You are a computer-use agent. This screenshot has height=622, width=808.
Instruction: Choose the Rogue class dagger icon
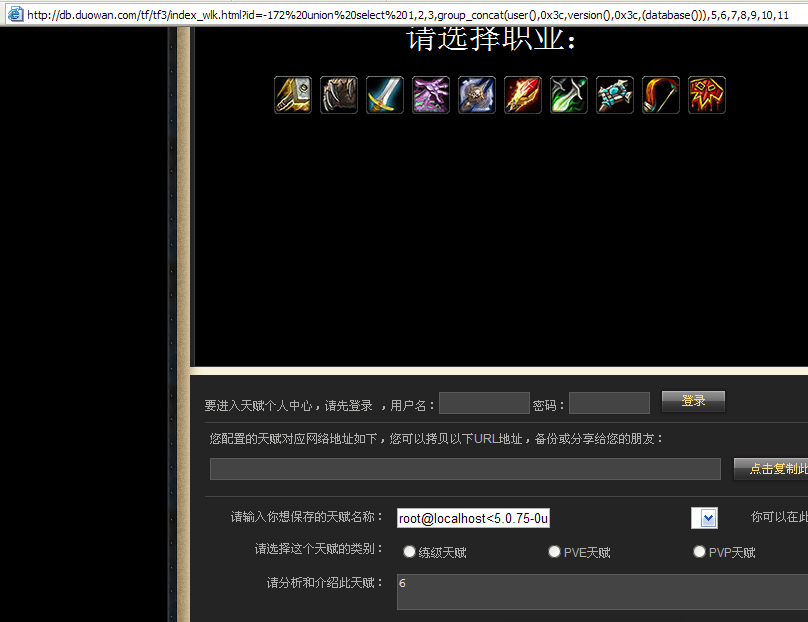click(x=339, y=95)
